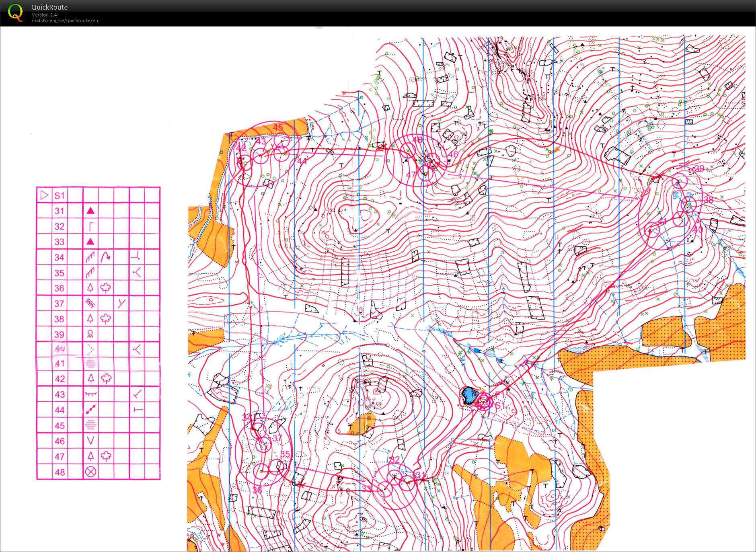Select control code 43 in description table

(x=60, y=394)
